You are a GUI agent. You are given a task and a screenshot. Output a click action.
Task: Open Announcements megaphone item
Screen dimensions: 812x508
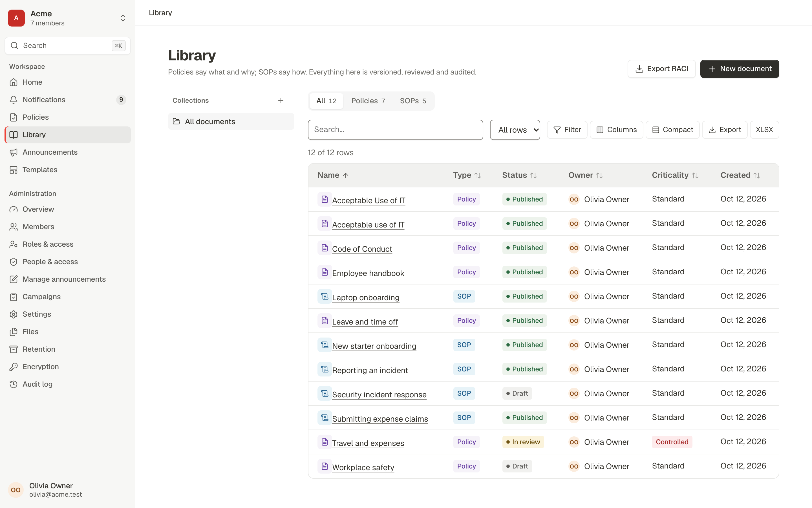(67, 152)
